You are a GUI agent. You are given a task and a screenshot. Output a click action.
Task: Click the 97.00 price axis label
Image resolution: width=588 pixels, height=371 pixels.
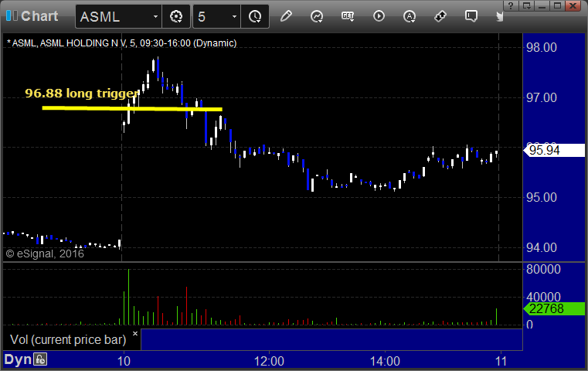542,98
